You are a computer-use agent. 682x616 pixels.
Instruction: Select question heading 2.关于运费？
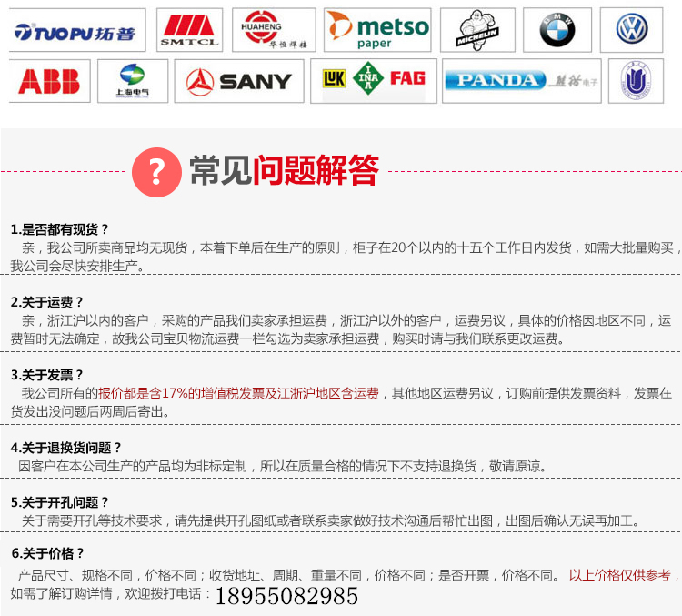coord(47,302)
